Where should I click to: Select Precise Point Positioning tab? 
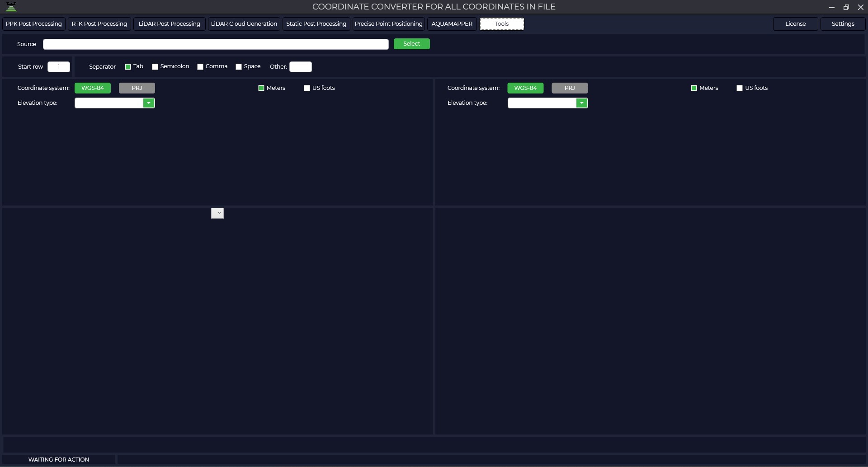(389, 24)
